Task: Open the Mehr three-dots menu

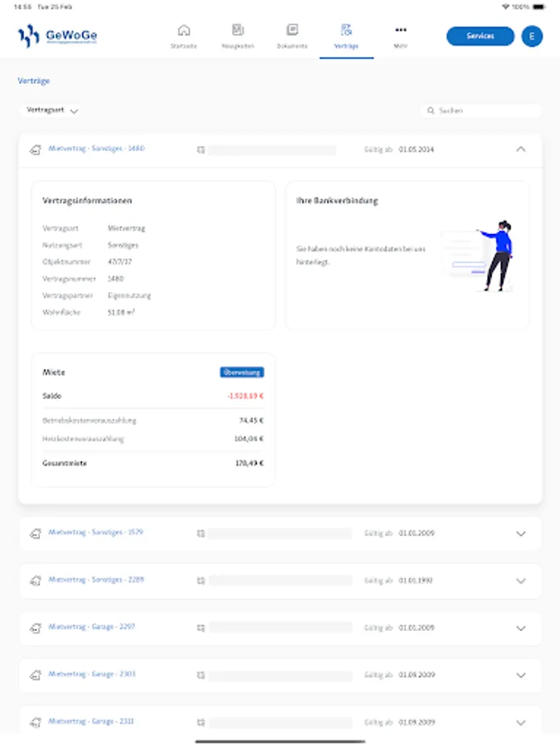Action: point(401,37)
